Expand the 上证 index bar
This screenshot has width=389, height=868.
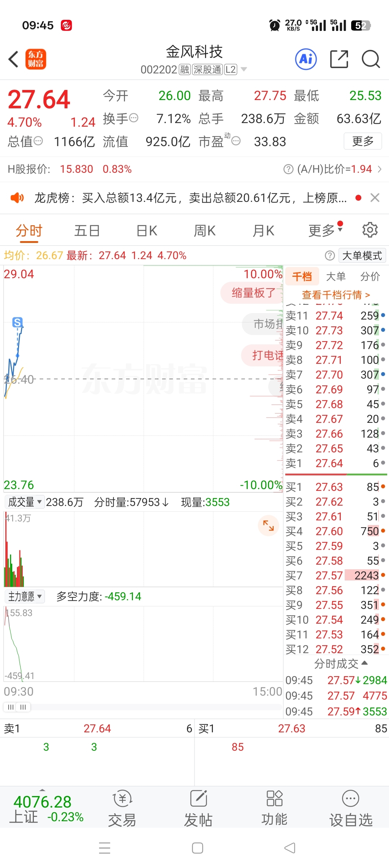coord(43,790)
